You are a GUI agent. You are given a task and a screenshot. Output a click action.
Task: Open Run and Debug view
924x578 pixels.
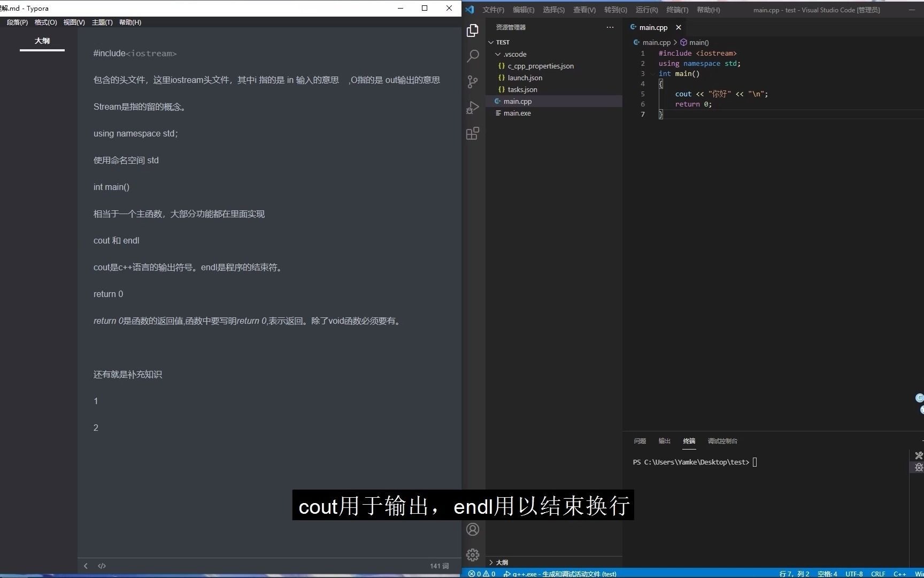tap(473, 107)
